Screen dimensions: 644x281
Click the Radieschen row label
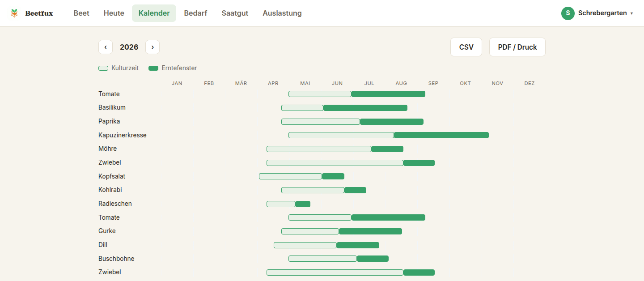tap(115, 204)
